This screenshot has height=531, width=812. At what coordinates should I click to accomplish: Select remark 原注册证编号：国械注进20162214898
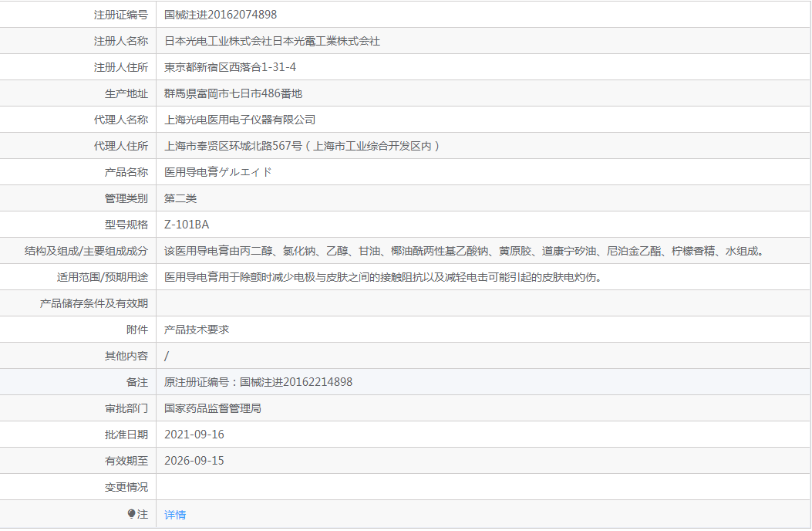pos(258,382)
